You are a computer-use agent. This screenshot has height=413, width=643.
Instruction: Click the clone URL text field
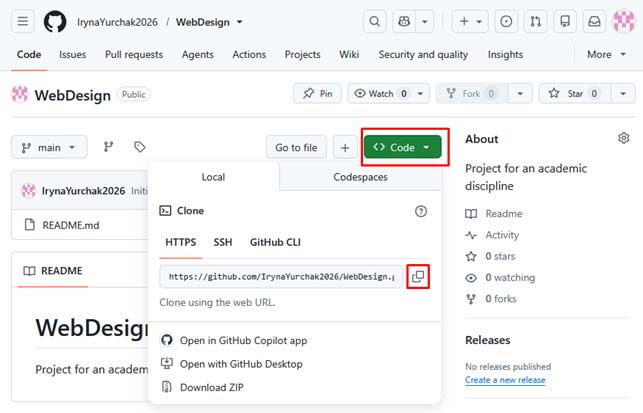281,277
